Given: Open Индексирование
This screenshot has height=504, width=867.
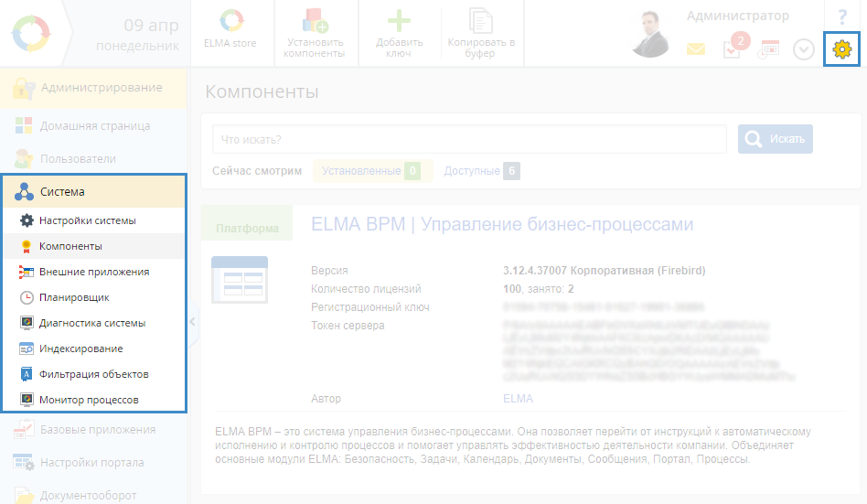Looking at the screenshot, I should pyautogui.click(x=94, y=349).
